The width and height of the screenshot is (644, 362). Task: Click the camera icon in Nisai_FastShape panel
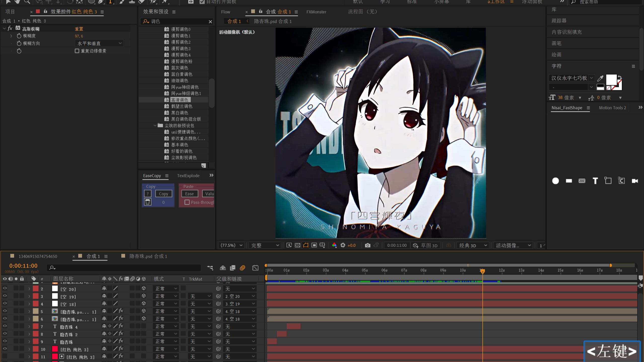635,181
